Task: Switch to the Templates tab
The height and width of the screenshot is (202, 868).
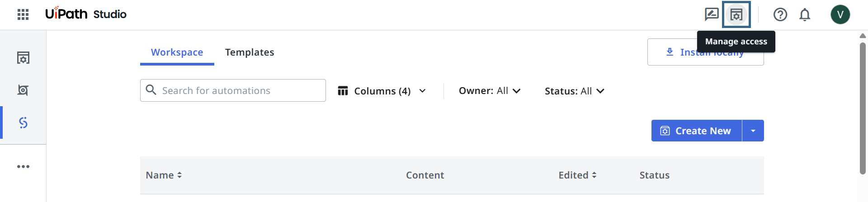Action: click(250, 52)
